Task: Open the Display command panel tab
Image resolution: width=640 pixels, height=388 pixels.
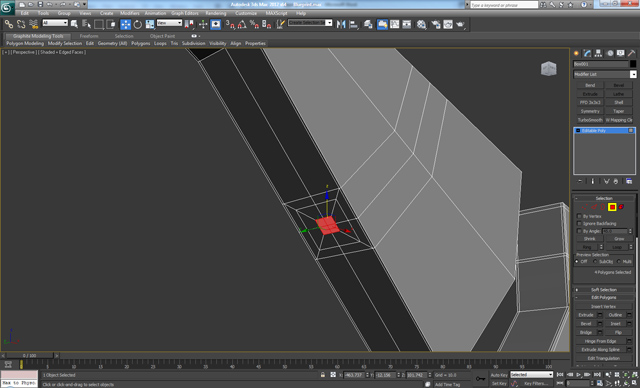Action: click(x=620, y=53)
